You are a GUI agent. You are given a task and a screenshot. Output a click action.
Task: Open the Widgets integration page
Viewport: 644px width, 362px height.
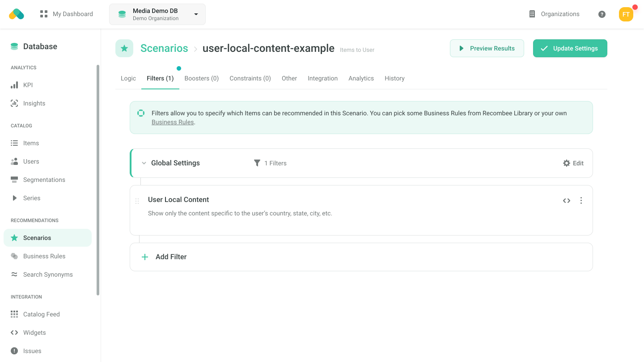point(34,332)
